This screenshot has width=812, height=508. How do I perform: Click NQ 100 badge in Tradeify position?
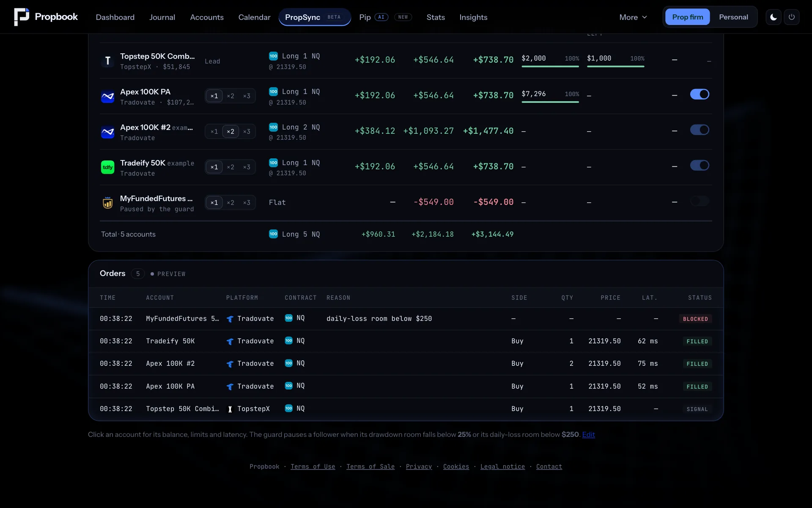click(274, 163)
